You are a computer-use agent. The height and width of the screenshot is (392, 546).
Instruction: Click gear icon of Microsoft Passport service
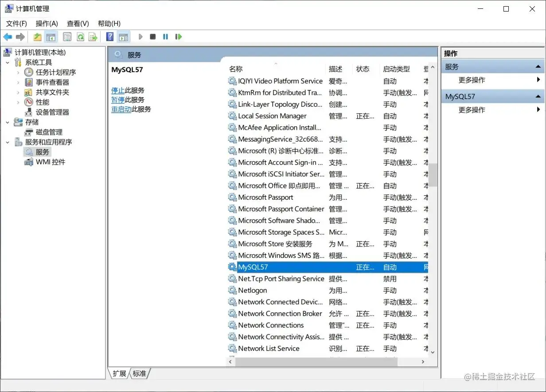(232, 198)
